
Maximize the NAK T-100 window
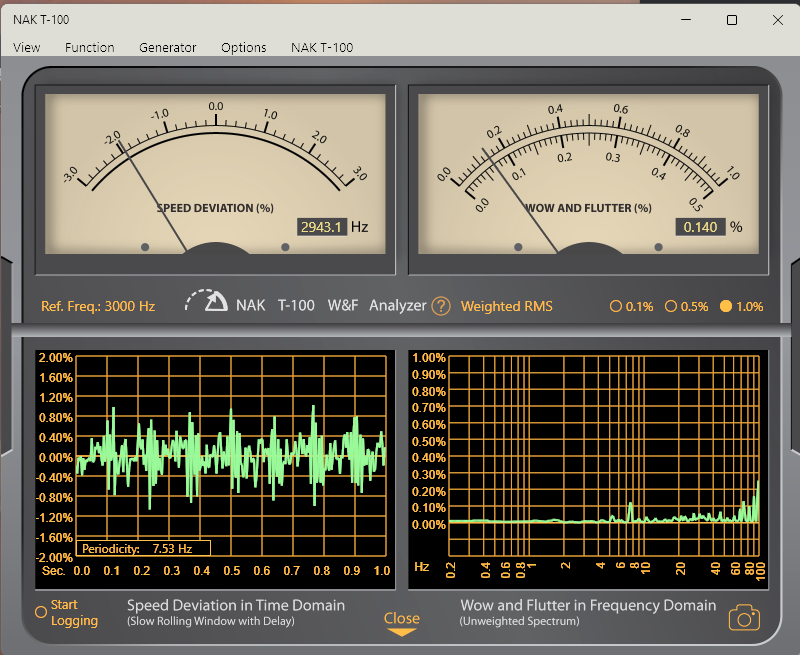point(732,20)
